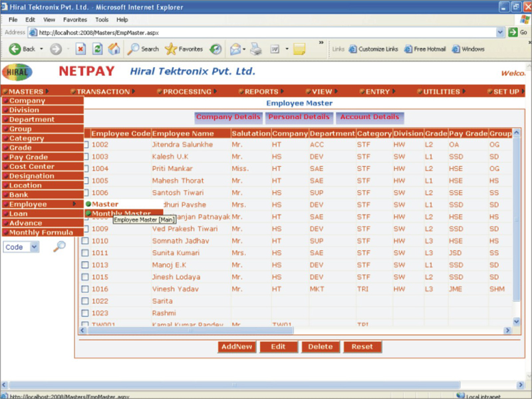
Task: Open the UTILITIES menu
Action: [441, 92]
